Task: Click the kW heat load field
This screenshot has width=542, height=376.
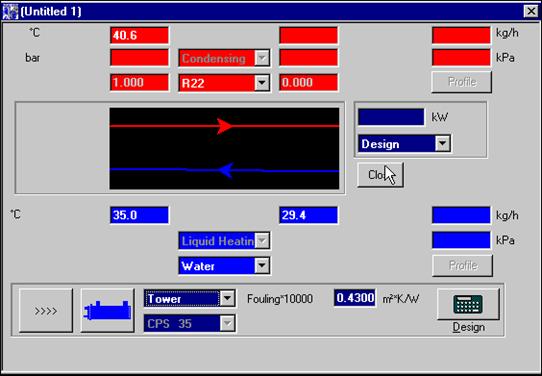Action: click(x=391, y=117)
